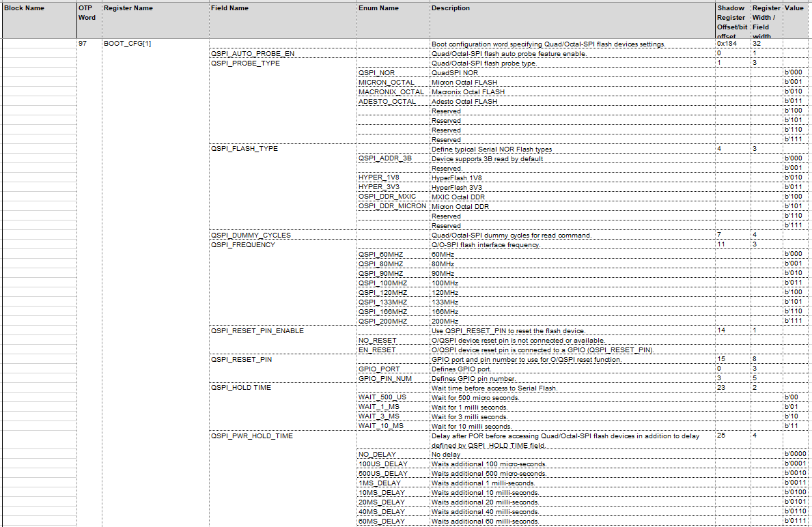812x527 pixels.
Task: Select the QSPI_80MHZ enum cell
Action: click(x=393, y=264)
